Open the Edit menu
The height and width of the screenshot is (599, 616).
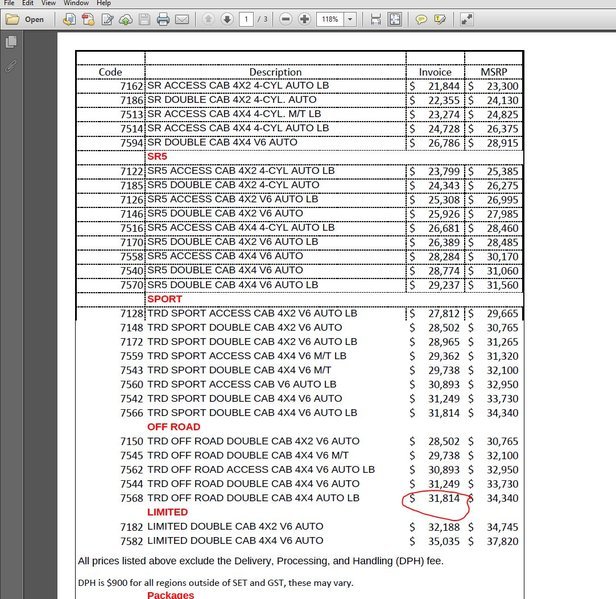click(x=28, y=3)
